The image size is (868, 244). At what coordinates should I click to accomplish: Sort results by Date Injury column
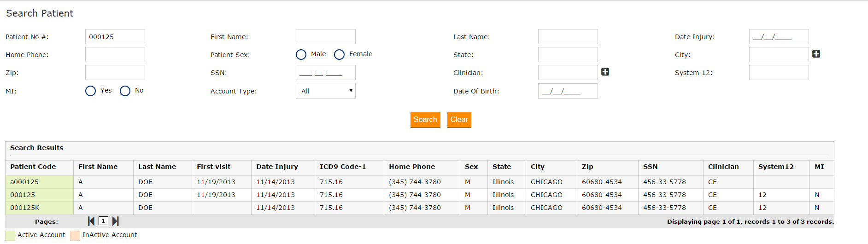[277, 167]
